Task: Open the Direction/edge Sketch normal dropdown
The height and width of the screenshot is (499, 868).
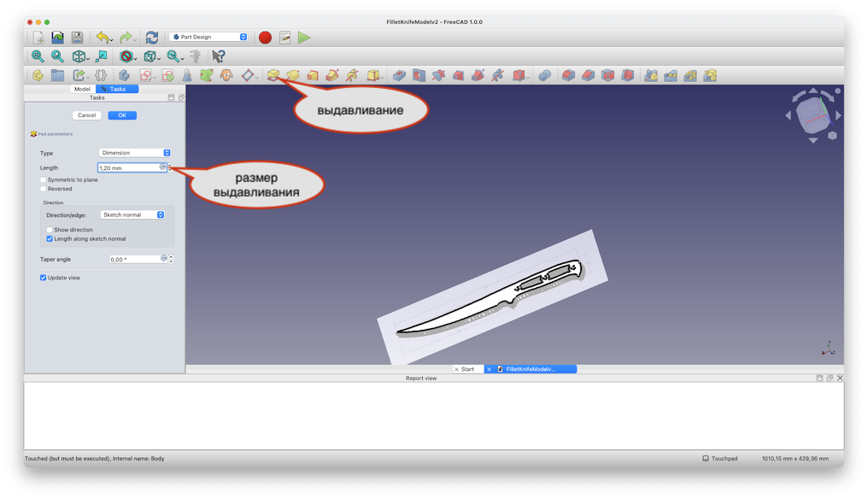Action: click(x=132, y=215)
